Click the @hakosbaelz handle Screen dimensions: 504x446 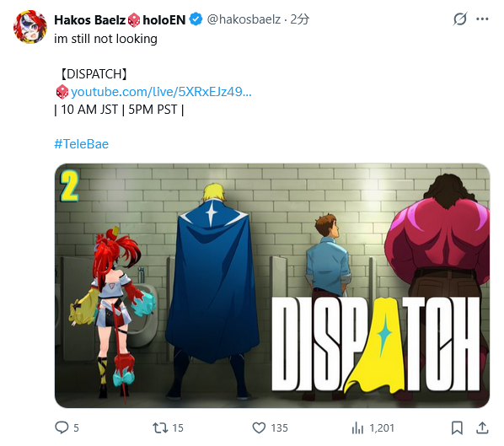point(244,19)
